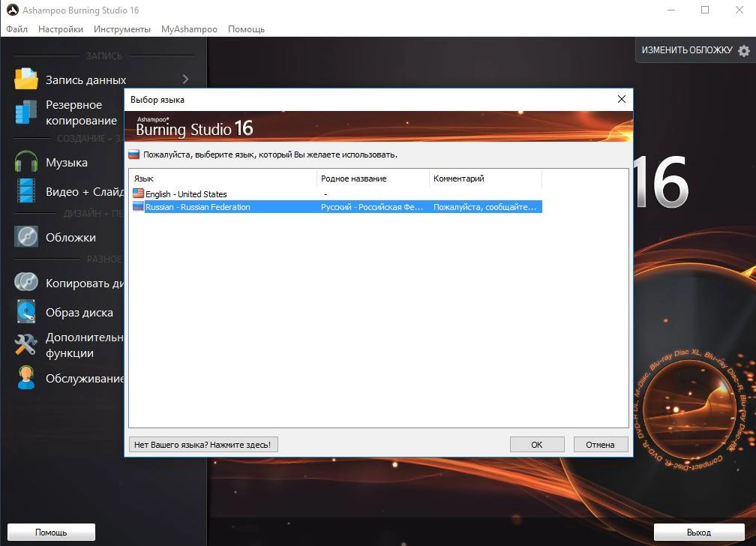Click the disc icon for Обложки
This screenshot has height=546, width=756.
(26, 237)
